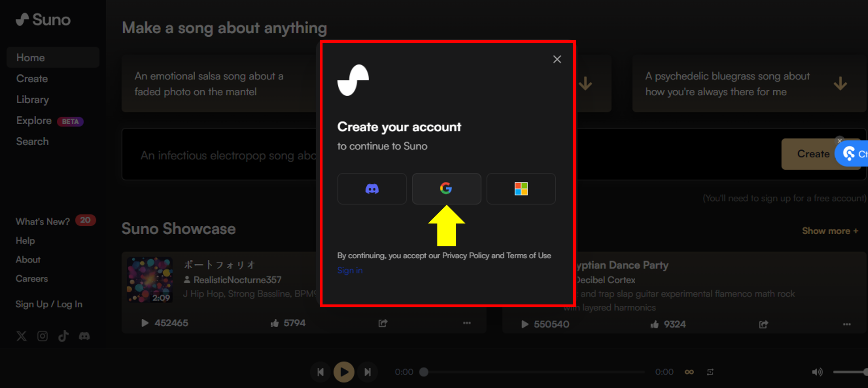Sign up with Discord in the dialog

[x=372, y=189]
